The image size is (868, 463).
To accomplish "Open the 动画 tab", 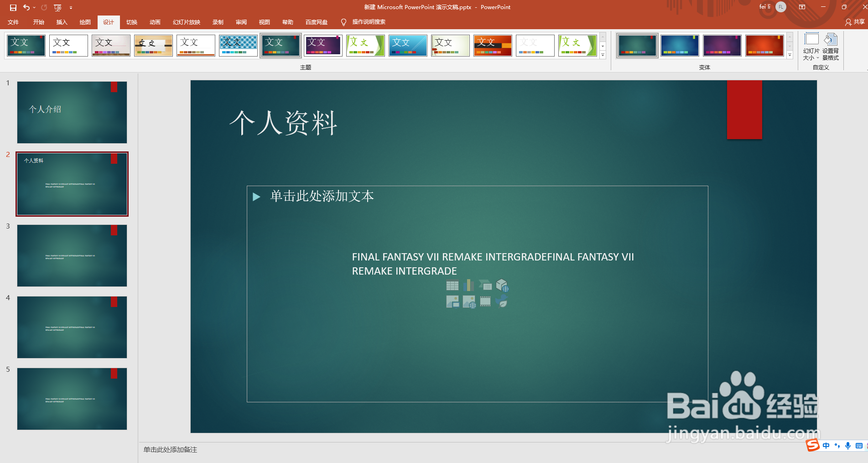I will coord(155,22).
